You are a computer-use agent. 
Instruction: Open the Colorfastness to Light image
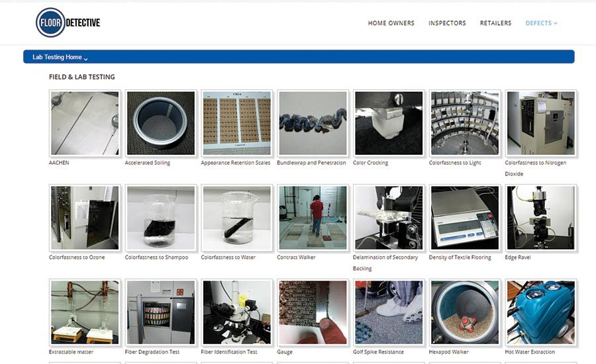[464, 123]
